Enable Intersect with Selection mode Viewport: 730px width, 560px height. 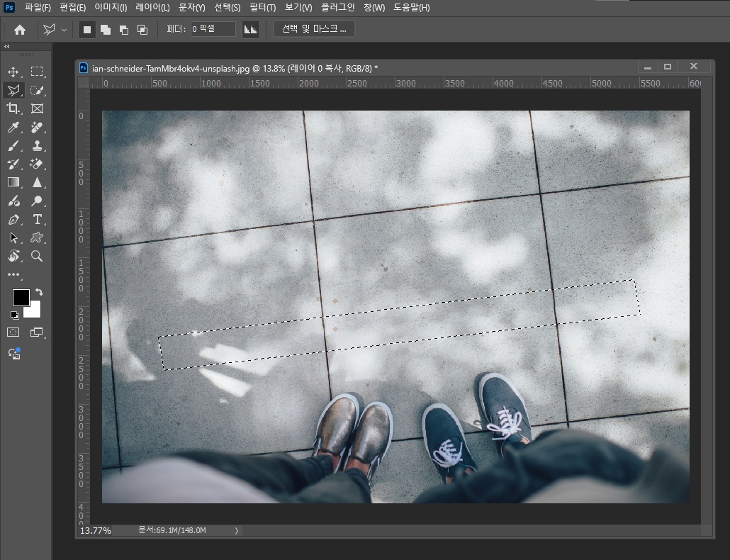(142, 30)
